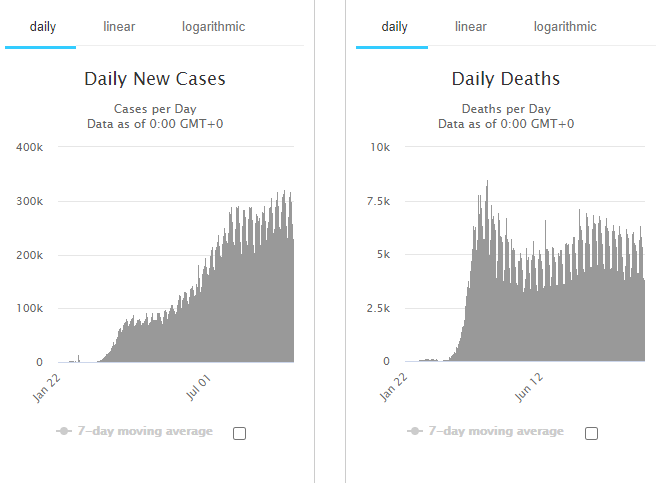Image resolution: width=663 pixels, height=483 pixels.
Task: Switch the Daily Deaths chart to linear
Action: tap(470, 27)
